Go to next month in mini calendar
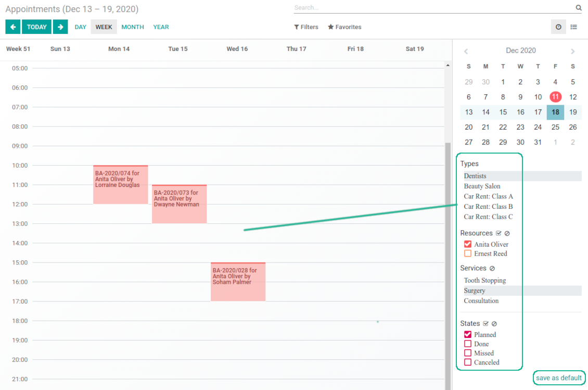588x390 pixels. click(x=572, y=51)
